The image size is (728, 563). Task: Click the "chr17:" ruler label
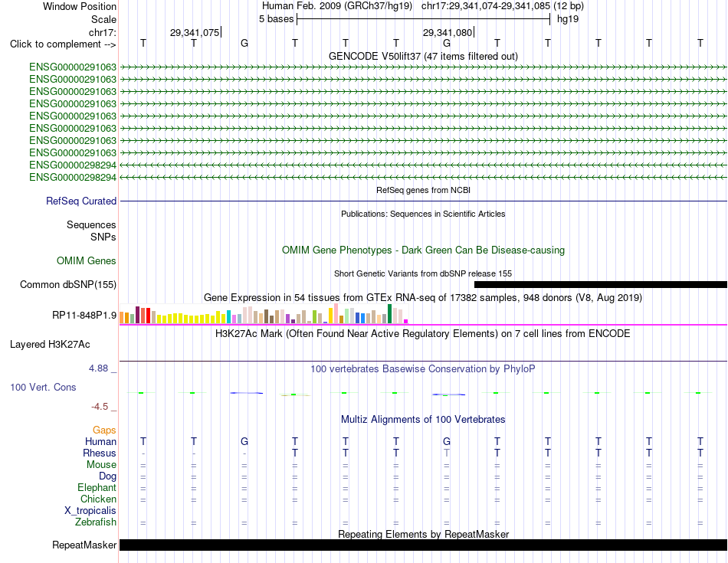[103, 32]
